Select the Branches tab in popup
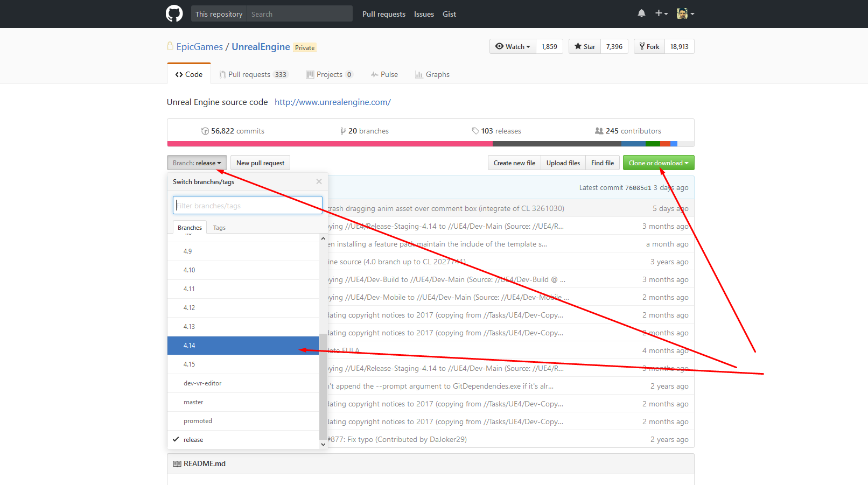The width and height of the screenshot is (868, 485). pos(190,227)
